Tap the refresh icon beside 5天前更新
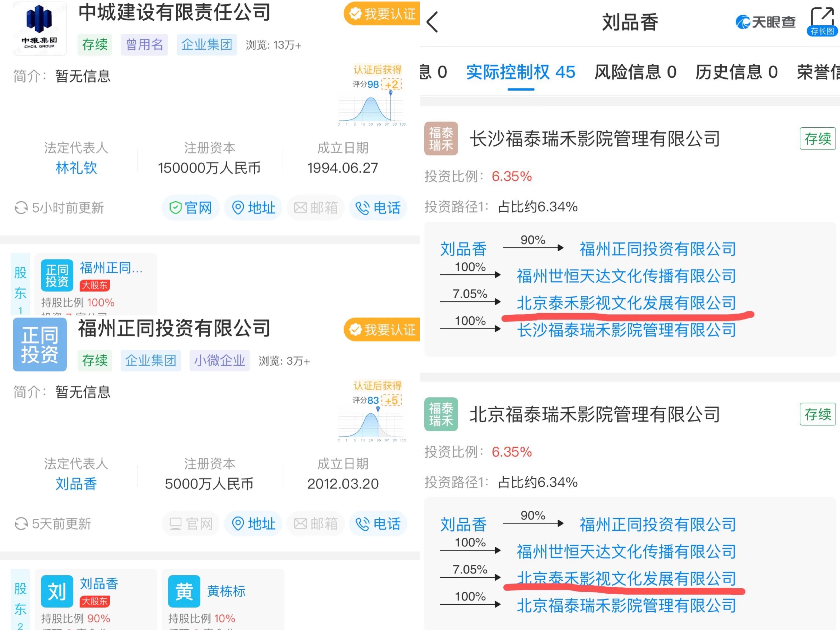Viewport: 840px width, 630px height. 21,524
